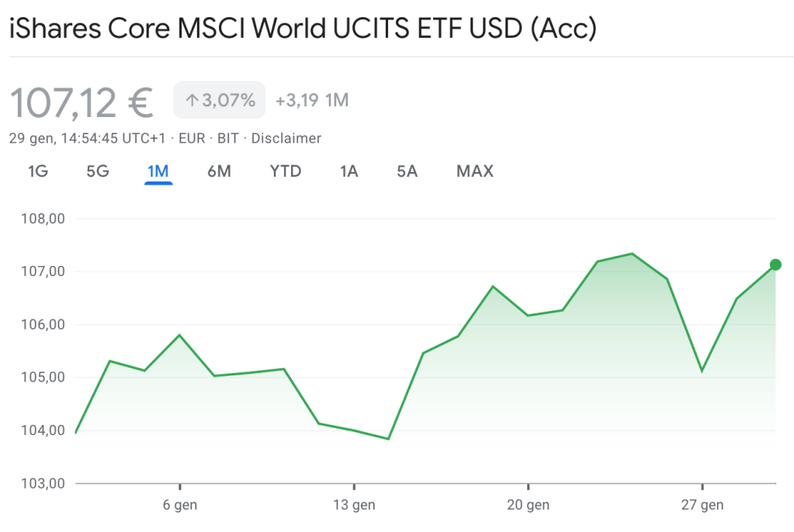
Task: Open the Disclaimer link
Action: 286,139
